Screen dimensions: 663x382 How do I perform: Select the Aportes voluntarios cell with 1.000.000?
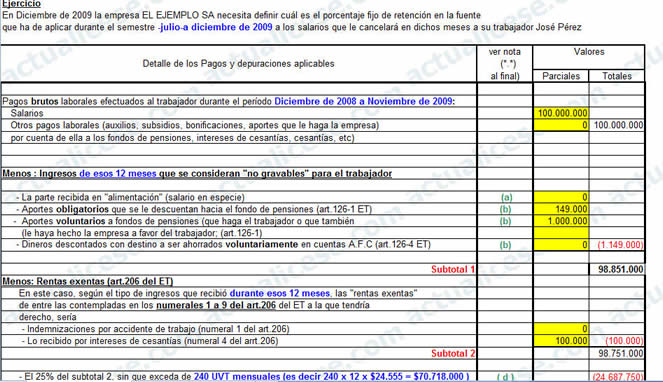[x=561, y=221]
